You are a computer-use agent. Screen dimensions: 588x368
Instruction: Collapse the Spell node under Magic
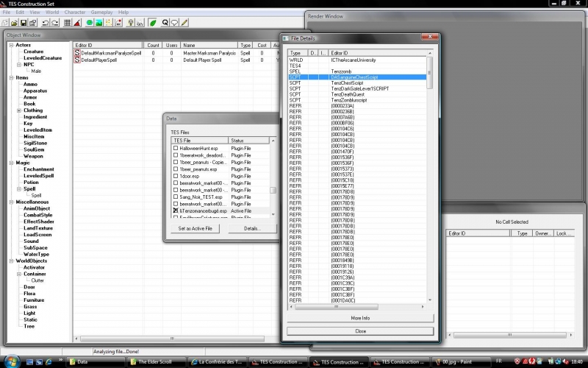click(x=19, y=189)
